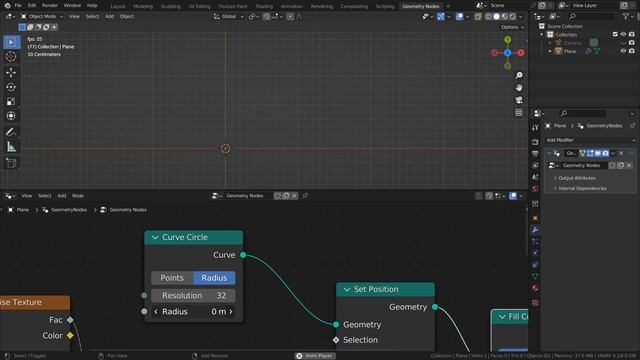Select Points mode on Curve Circle node

(x=172, y=278)
